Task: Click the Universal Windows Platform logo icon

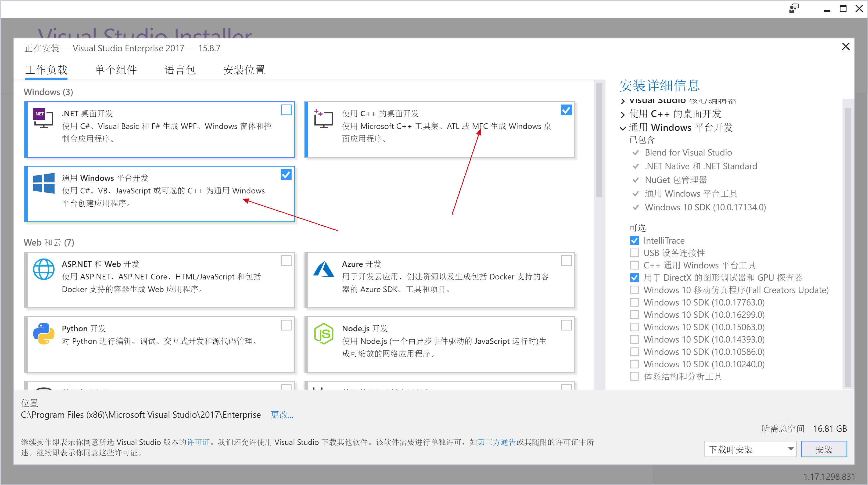Action: [44, 183]
